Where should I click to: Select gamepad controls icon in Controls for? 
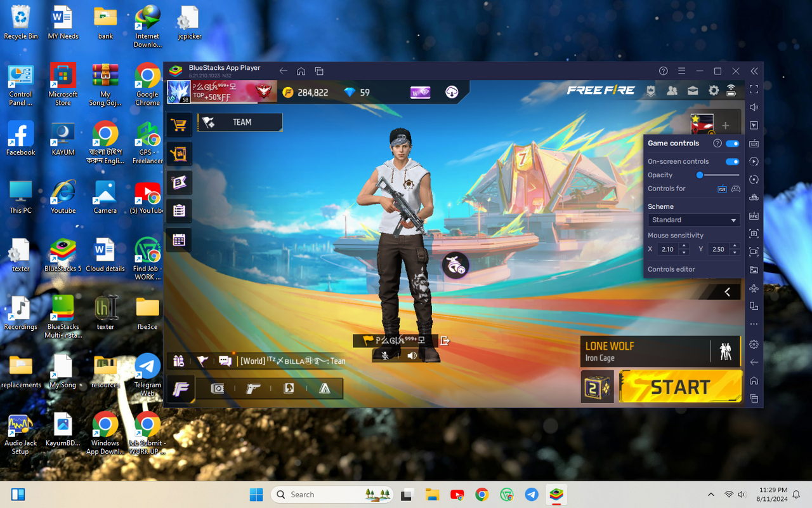pos(736,189)
